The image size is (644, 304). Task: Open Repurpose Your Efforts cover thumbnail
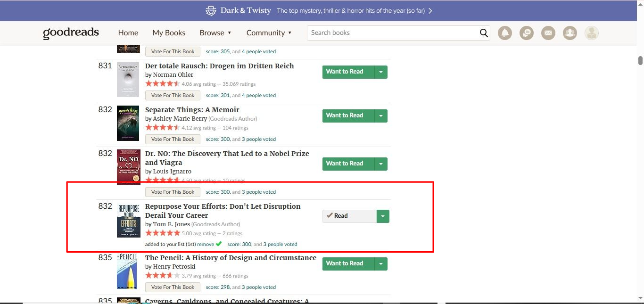click(x=129, y=220)
